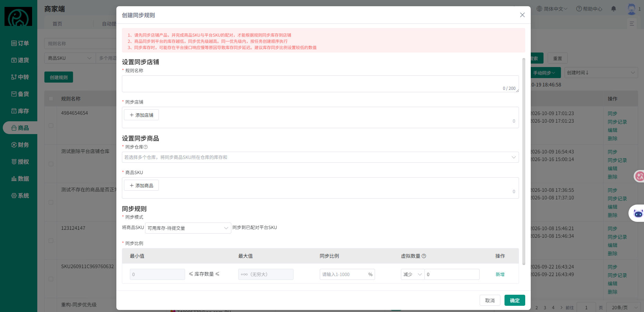Open the 订单 sidebar menu
This screenshot has height=312, width=644.
click(20, 43)
